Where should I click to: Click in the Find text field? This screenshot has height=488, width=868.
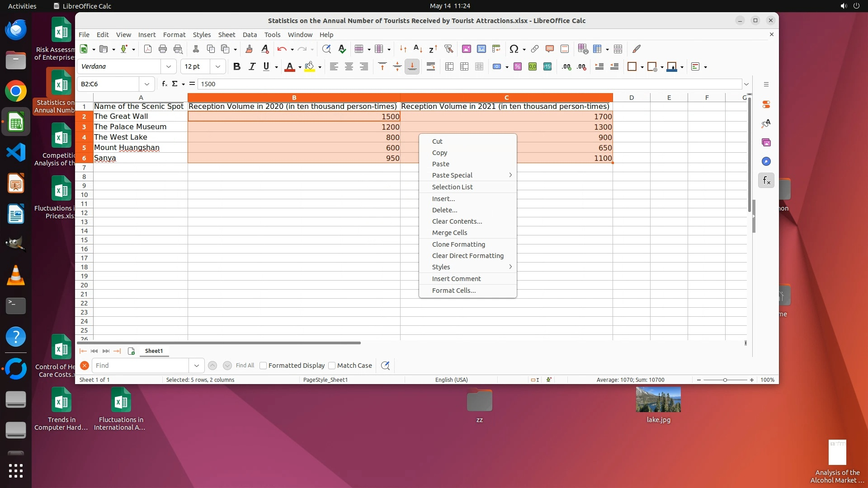point(140,366)
